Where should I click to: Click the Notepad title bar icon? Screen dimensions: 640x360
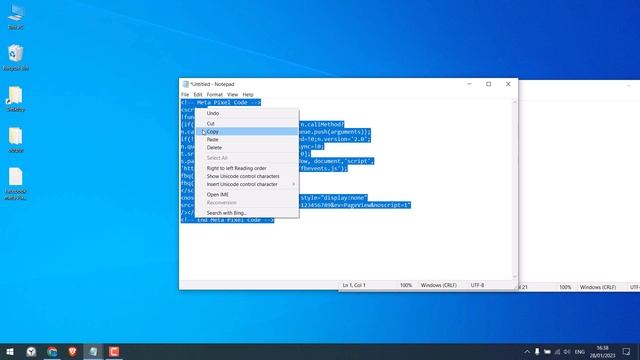coord(186,84)
